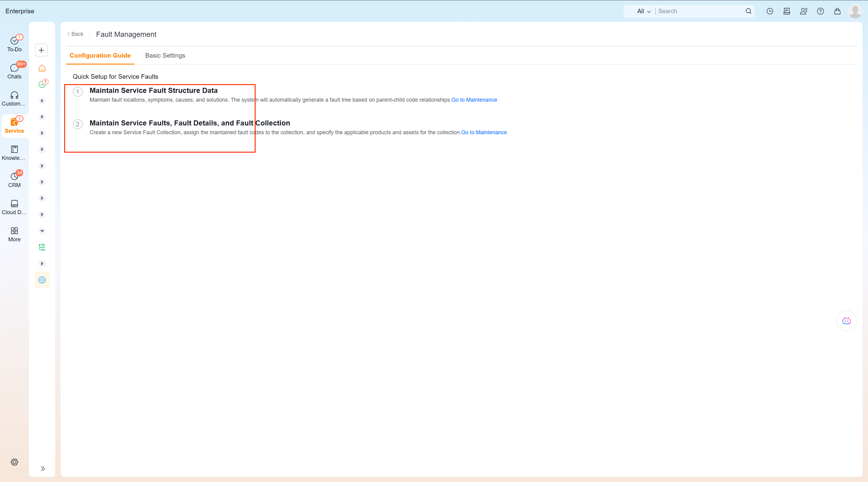This screenshot has width=868, height=482.
Task: Open the history clock icon
Action: click(x=770, y=11)
